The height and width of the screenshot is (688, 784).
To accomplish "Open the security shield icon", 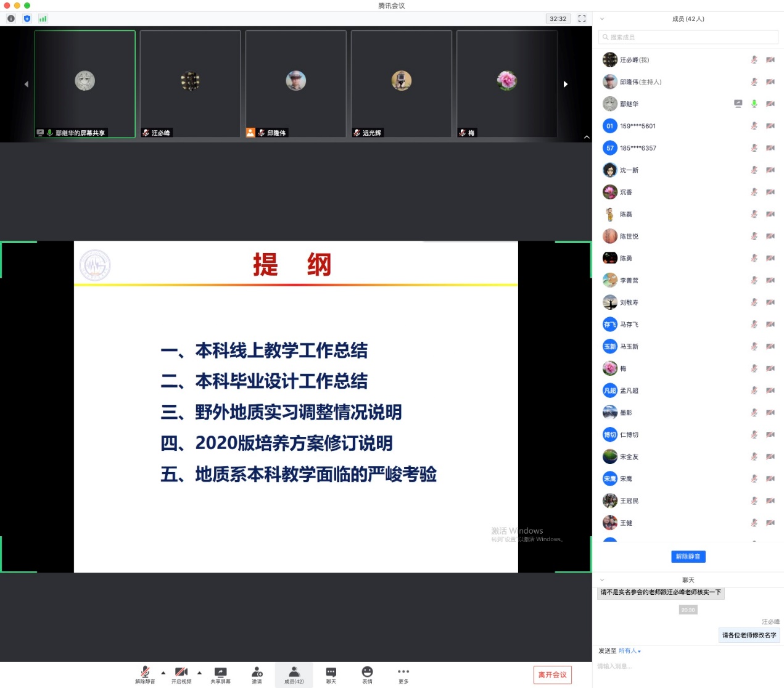I will click(x=27, y=19).
